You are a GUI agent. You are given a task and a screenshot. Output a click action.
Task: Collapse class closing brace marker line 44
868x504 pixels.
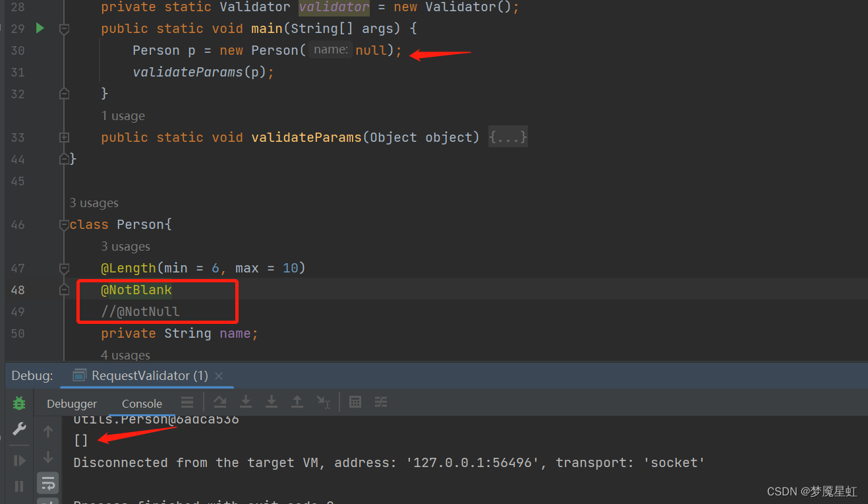[x=64, y=159]
